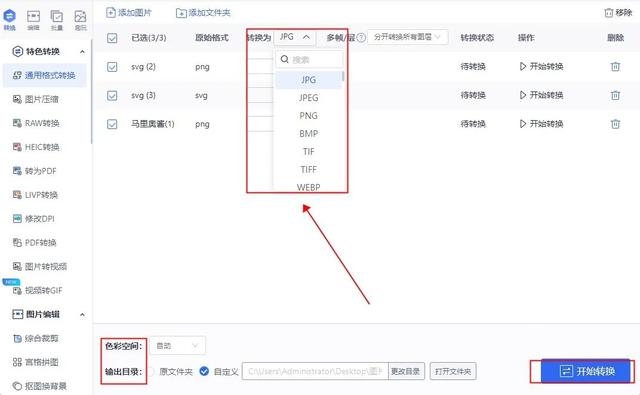Toggle the select-all 已选(3/3) checkbox
This screenshot has height=395, width=640.
112,38
